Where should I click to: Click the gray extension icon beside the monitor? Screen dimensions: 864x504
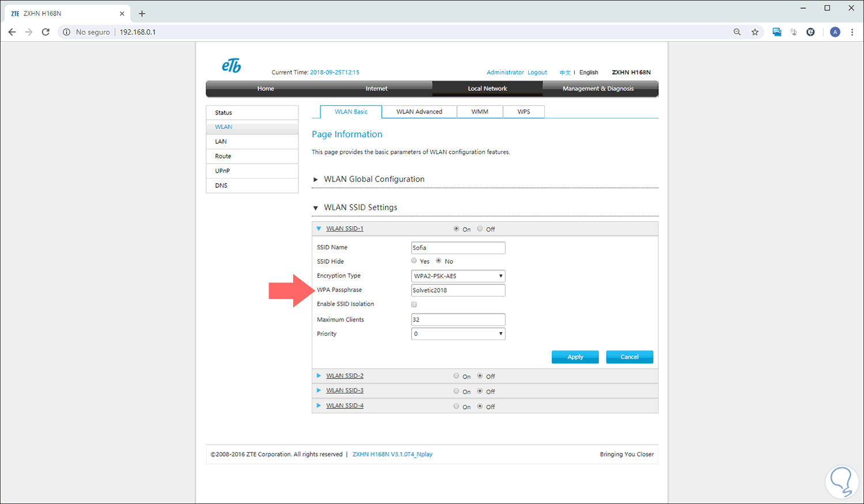(x=794, y=32)
